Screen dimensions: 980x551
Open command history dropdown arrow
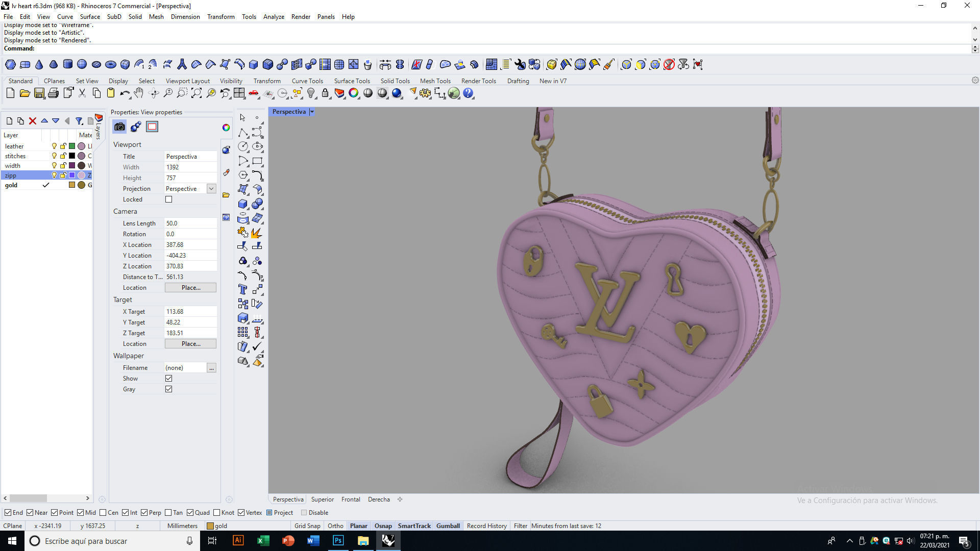click(975, 49)
